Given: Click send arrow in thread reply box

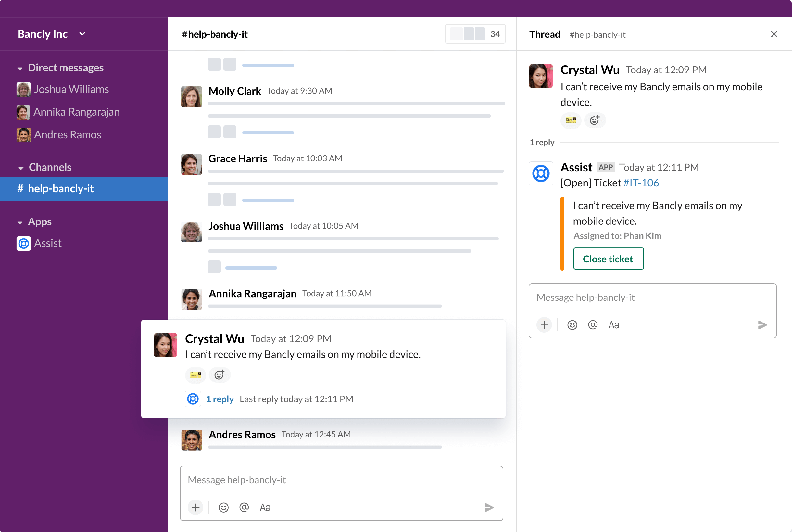Looking at the screenshot, I should coord(762,325).
